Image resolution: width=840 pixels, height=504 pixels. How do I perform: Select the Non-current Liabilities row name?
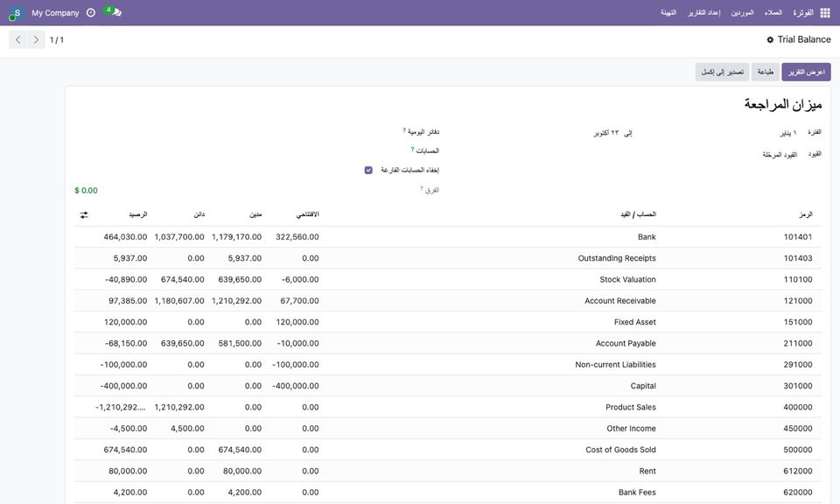615,365
